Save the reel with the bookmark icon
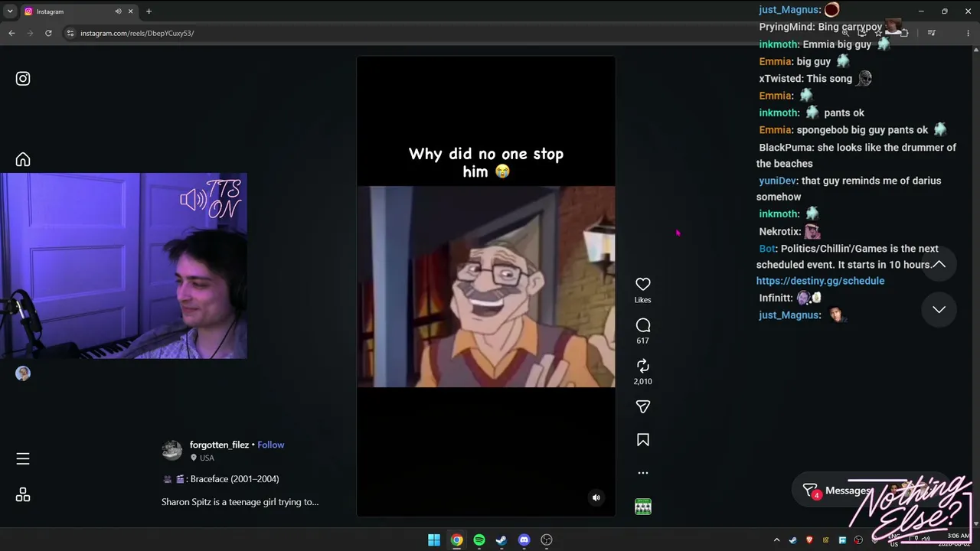 643,440
